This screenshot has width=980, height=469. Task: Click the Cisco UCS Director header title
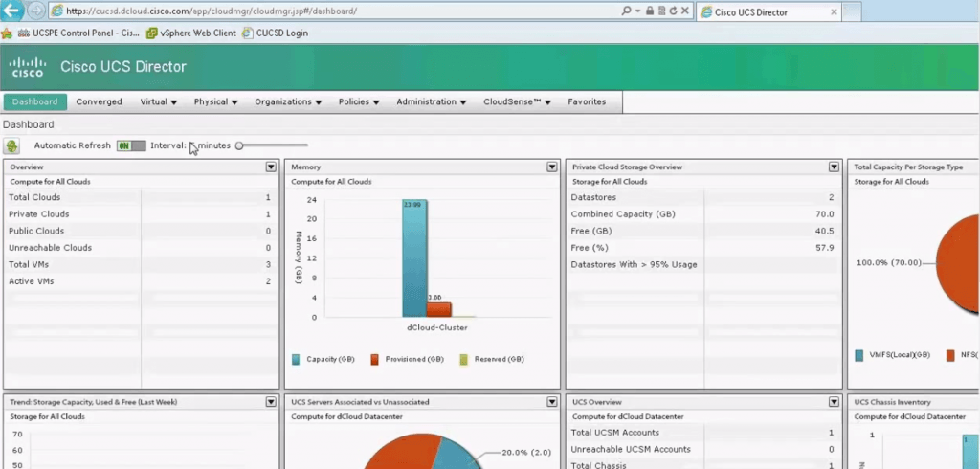click(x=123, y=67)
